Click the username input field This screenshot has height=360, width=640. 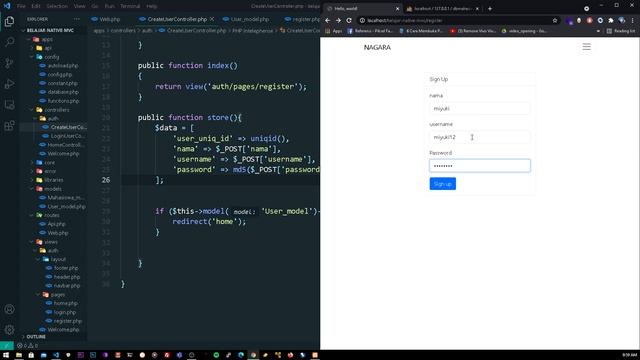480,137
